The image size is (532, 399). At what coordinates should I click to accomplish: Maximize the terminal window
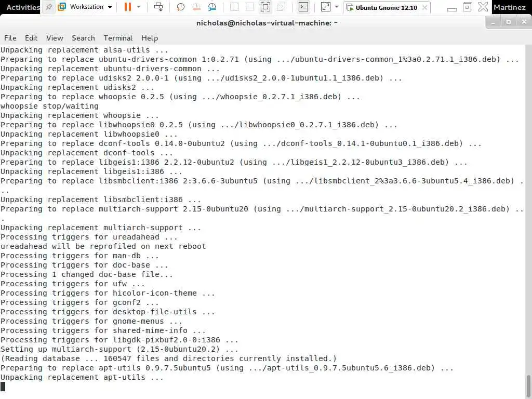point(508,22)
